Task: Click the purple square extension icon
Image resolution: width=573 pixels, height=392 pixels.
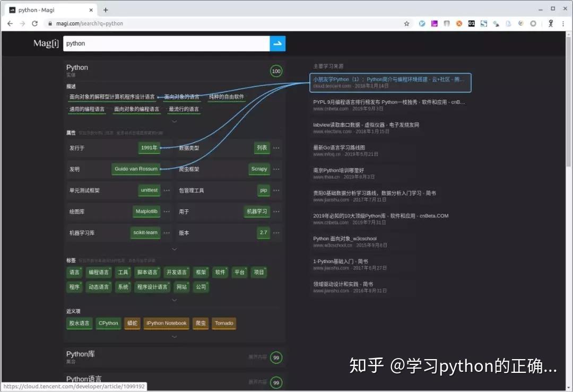Action: point(434,24)
